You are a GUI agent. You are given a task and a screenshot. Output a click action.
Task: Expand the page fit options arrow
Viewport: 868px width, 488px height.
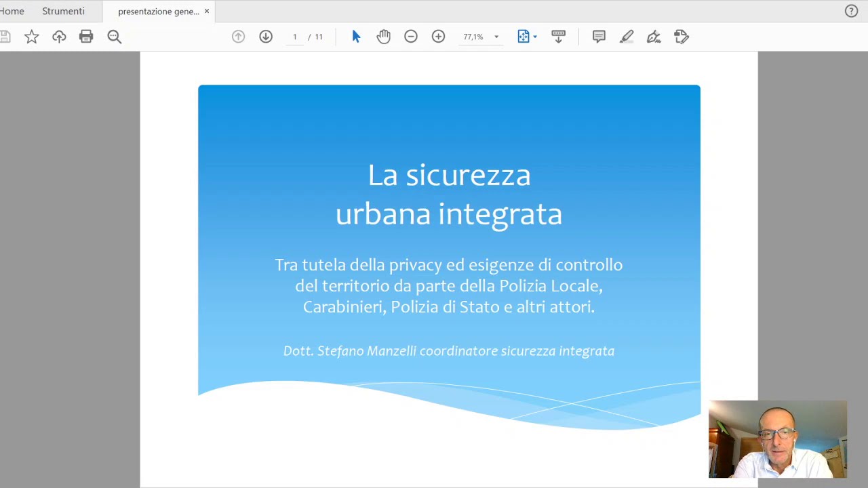click(x=535, y=37)
